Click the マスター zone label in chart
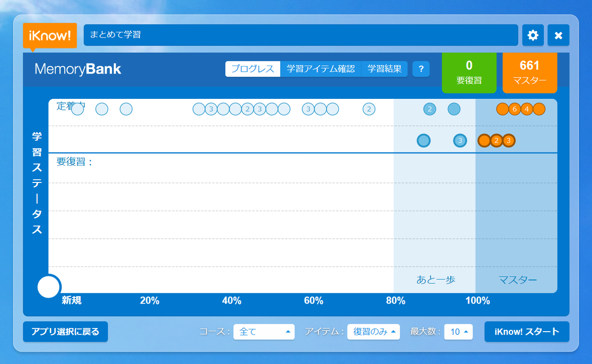The height and width of the screenshot is (364, 592). click(x=518, y=279)
